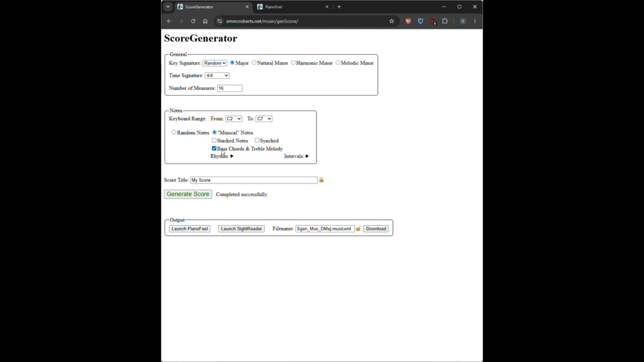This screenshot has height=362, width=644.
Task: Close the ScoreGenerator tab
Action: (x=247, y=7)
